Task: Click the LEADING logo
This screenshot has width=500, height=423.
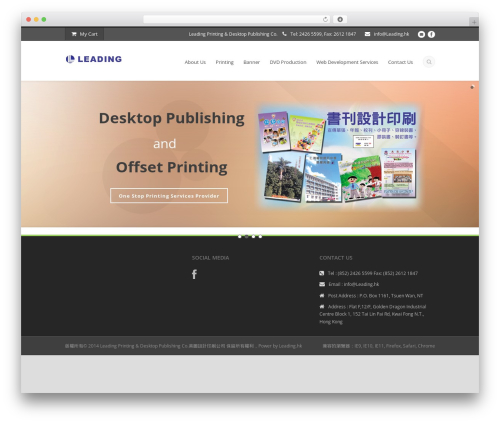Action: pos(94,59)
